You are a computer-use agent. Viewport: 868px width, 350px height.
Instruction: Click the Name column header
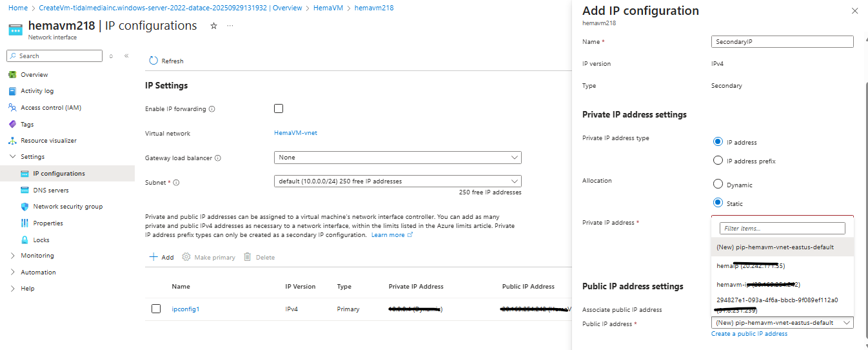[181, 286]
